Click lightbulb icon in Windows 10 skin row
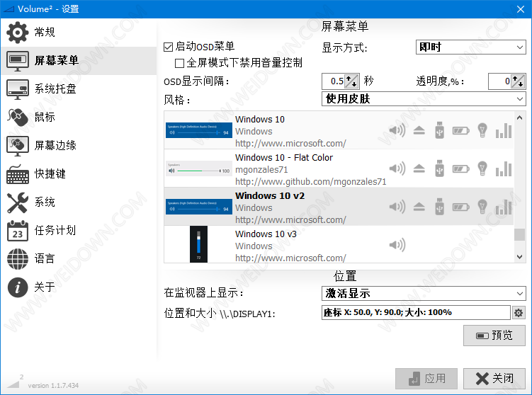The width and height of the screenshot is (532, 395). click(482, 130)
